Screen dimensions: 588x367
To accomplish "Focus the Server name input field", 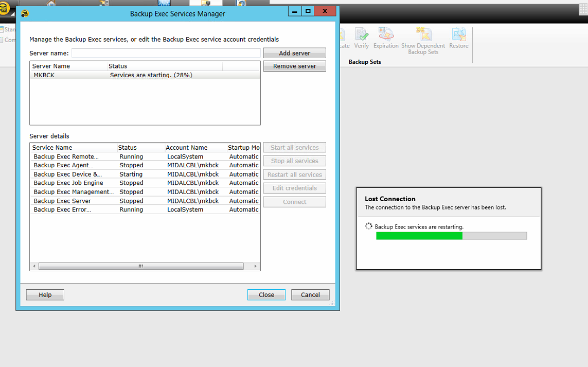I will coord(166,53).
